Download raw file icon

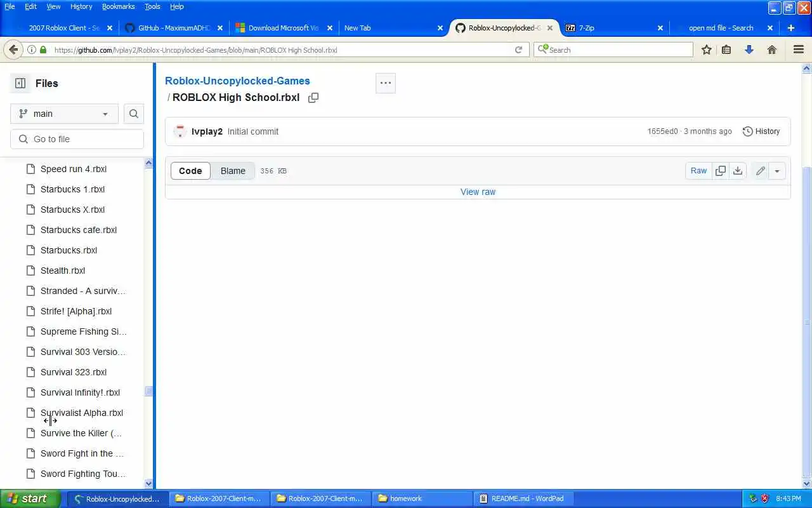[x=738, y=171]
